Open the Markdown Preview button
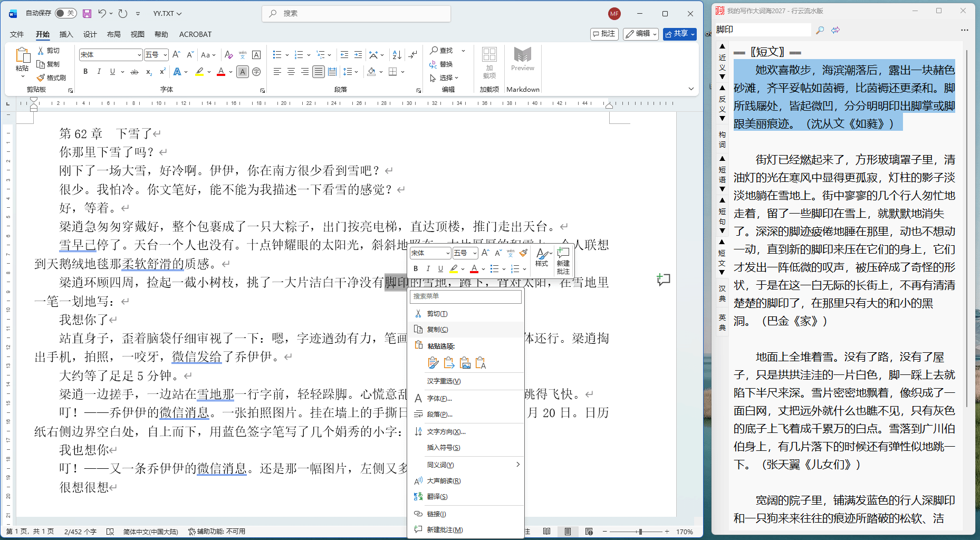This screenshot has height=540, width=980. coord(522,59)
